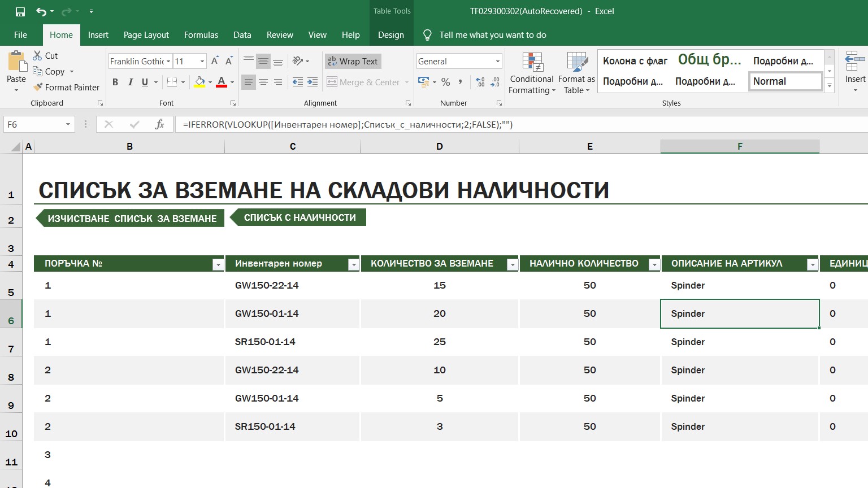Image resolution: width=868 pixels, height=488 pixels.
Task: Open the ПОРЪЧКА № filter dropdown
Action: click(x=218, y=264)
